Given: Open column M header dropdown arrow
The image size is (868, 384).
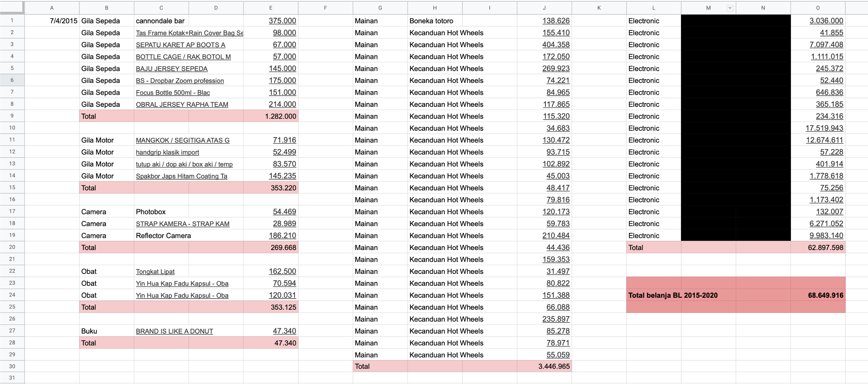Looking at the screenshot, I should tap(730, 8).
